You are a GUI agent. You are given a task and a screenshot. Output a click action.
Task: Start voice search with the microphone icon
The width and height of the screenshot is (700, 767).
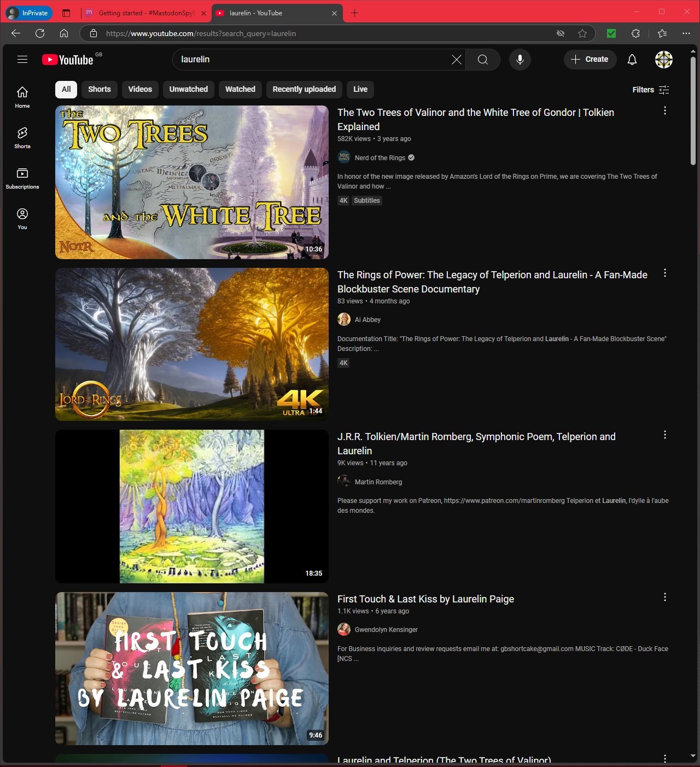[x=520, y=60]
